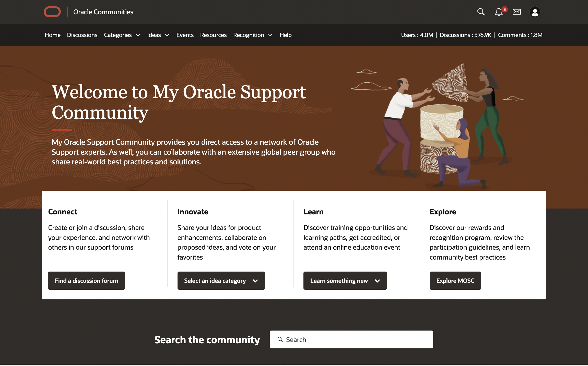Click the Find a discussion forum button
This screenshot has width=588, height=366.
pos(86,280)
